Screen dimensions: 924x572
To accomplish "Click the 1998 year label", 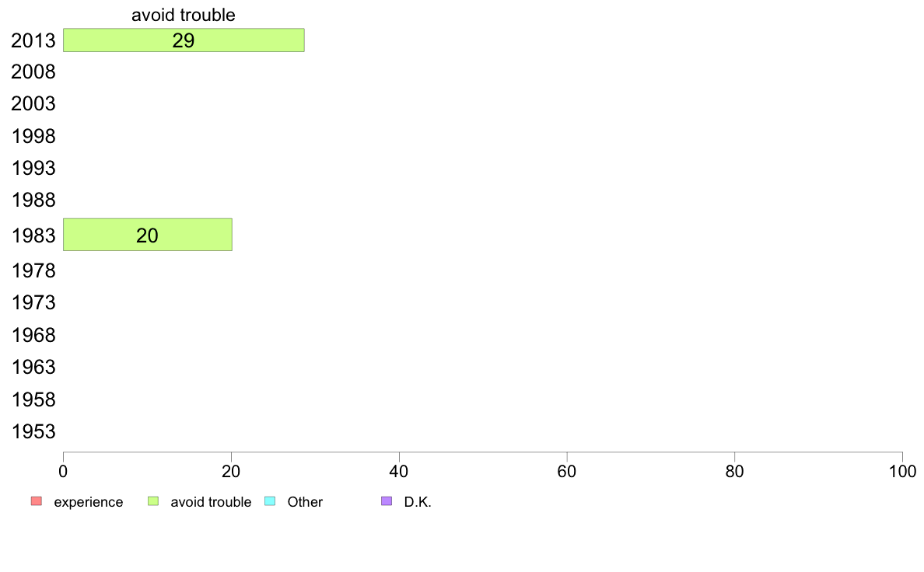I will coord(33,137).
